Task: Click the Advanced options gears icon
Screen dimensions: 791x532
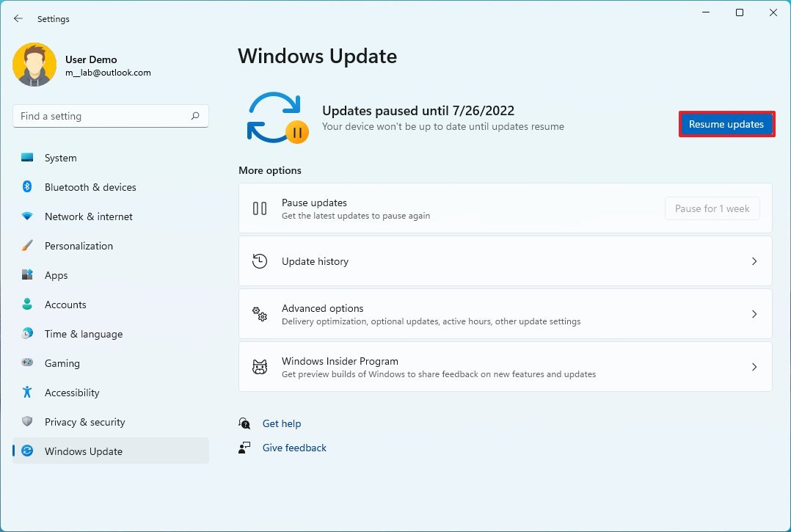Action: pos(260,314)
